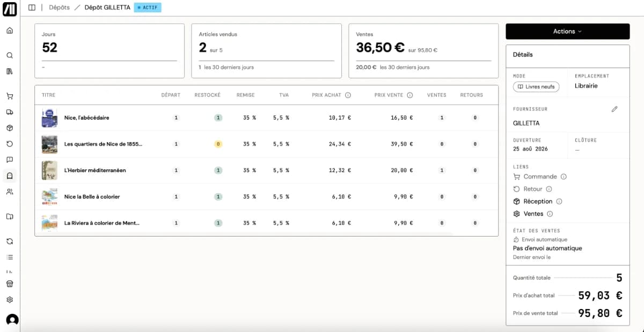Show info icon next to Ventes link
Image resolution: width=644 pixels, height=332 pixels.
tap(550, 213)
